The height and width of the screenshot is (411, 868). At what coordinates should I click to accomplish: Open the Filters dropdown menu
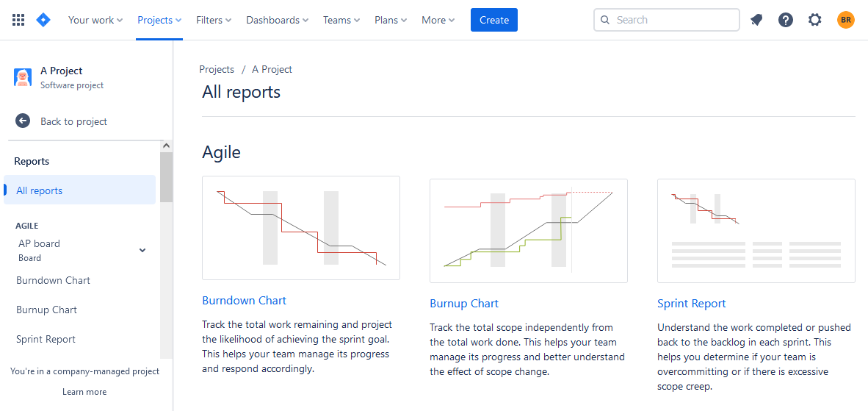pos(214,20)
